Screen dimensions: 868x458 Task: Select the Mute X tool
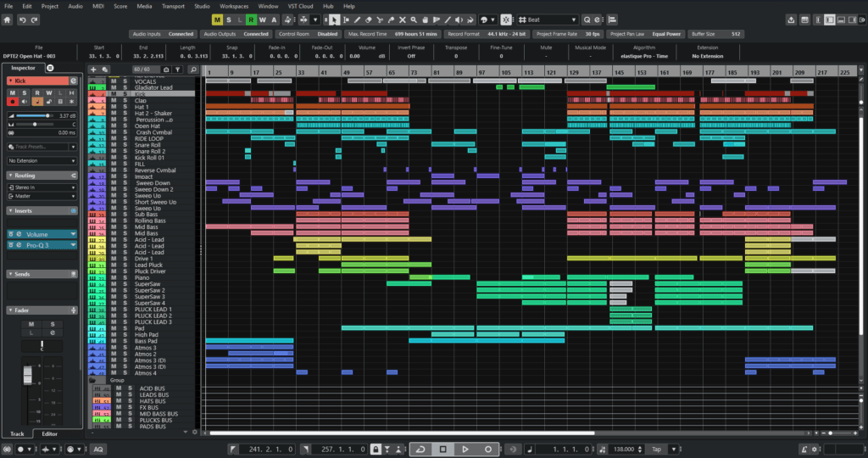[403, 20]
